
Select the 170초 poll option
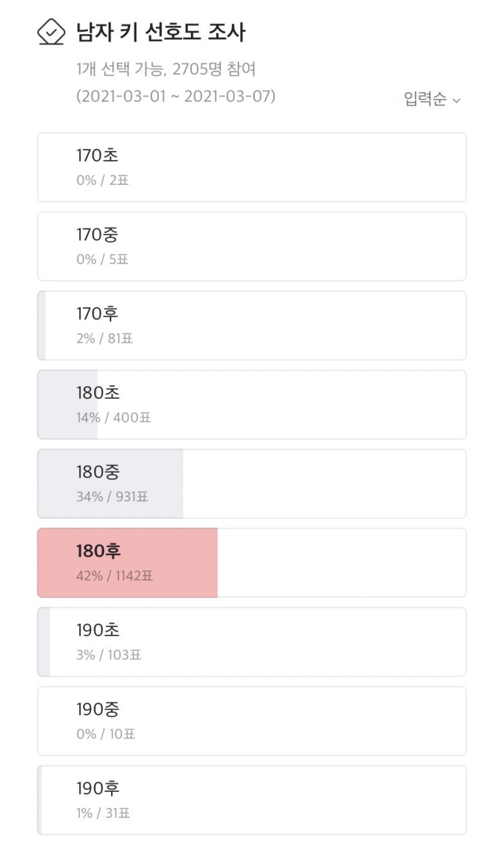[251, 167]
